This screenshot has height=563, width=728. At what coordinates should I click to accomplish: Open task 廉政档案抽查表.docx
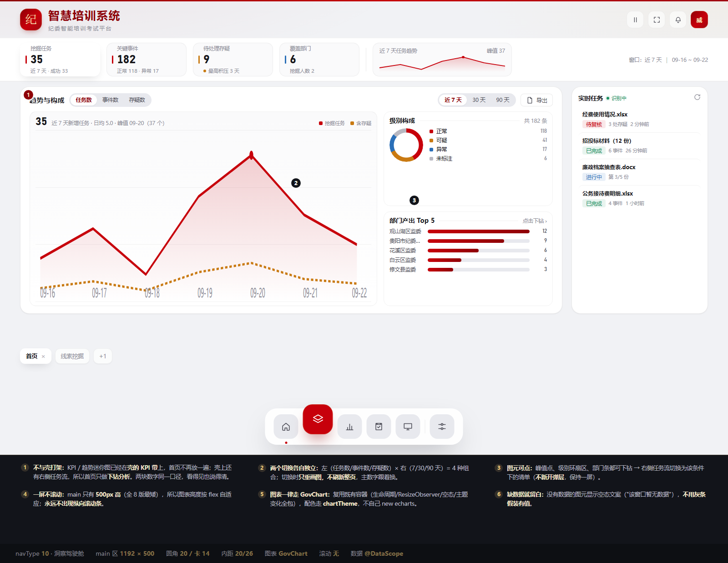(640, 172)
